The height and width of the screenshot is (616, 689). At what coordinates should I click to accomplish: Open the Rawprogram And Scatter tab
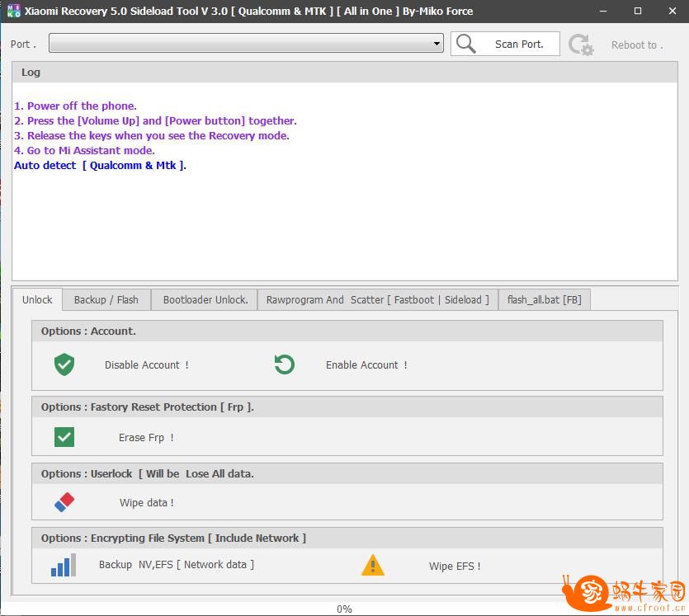click(377, 300)
